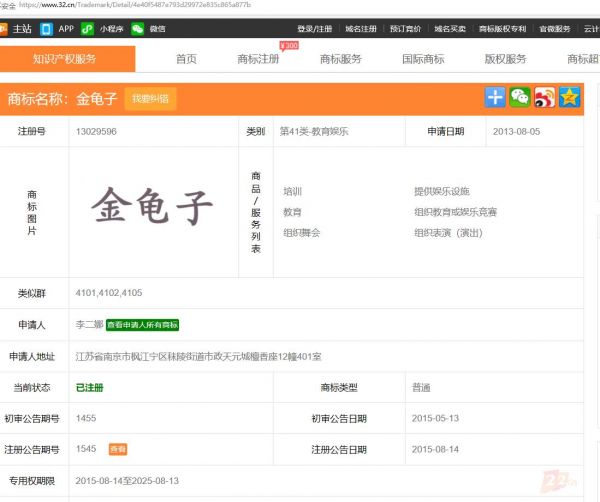Go to the 国际商标 navigation tab
This screenshot has width=600, height=502.
point(423,59)
